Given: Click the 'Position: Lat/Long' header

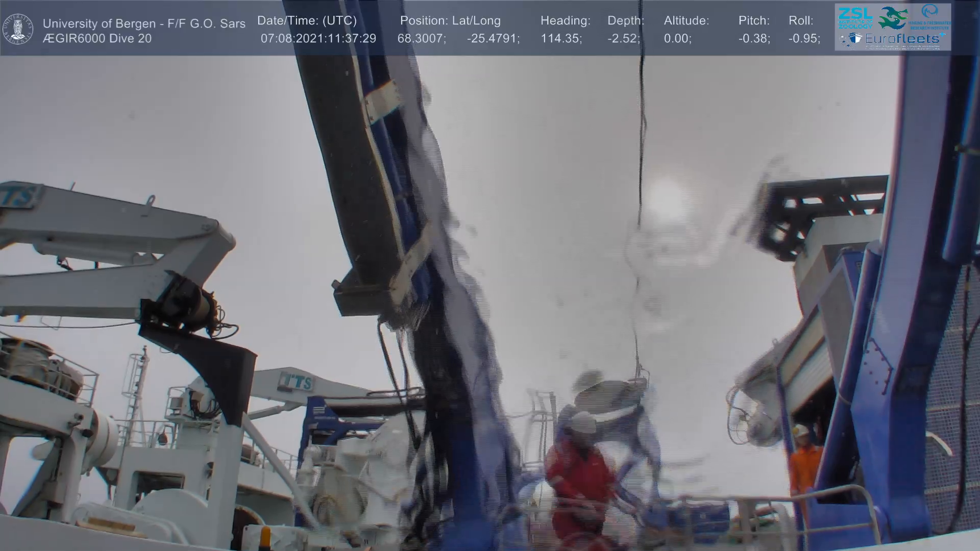Looking at the screenshot, I should [x=450, y=21].
